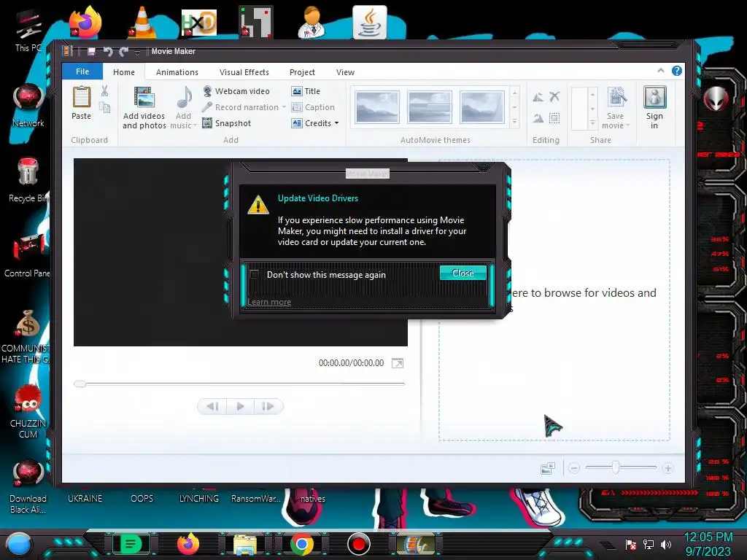
Task: Click Rotate left in Editing group
Action: [538, 97]
